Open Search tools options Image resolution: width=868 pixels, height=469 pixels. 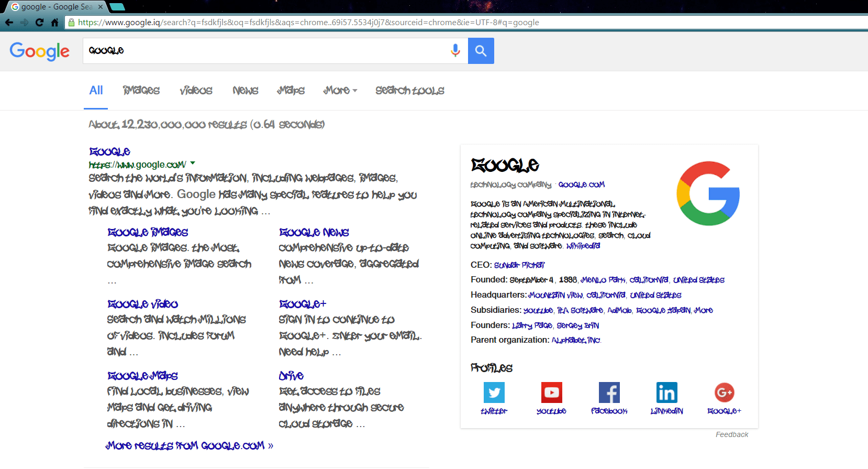coord(410,91)
